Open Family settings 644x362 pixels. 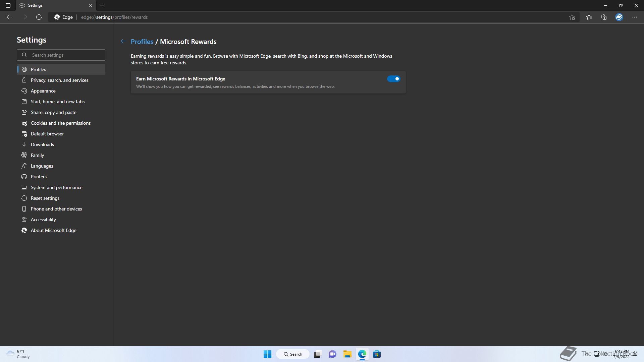click(61, 155)
